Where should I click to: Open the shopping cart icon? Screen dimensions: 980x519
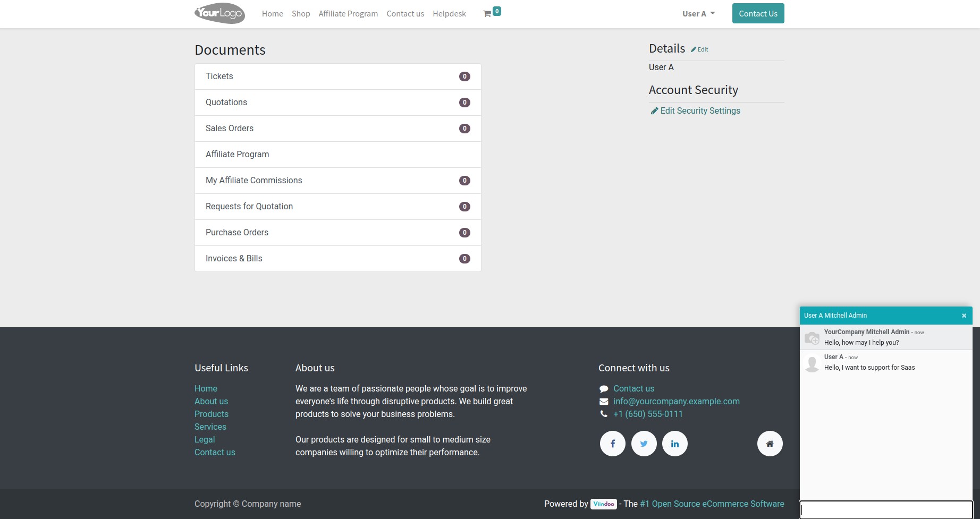click(x=487, y=14)
